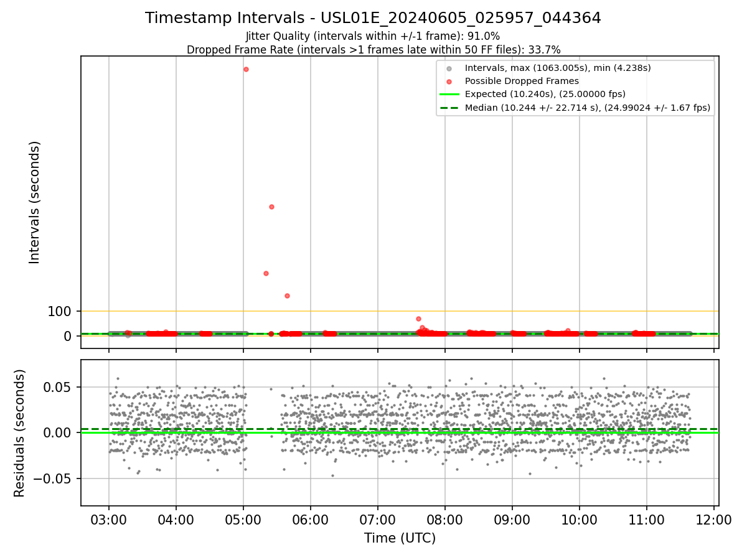The height and width of the screenshot is (560, 747).
Task: Click the second-highest red outlier point after 05:00
Action: pyautogui.click(x=271, y=207)
